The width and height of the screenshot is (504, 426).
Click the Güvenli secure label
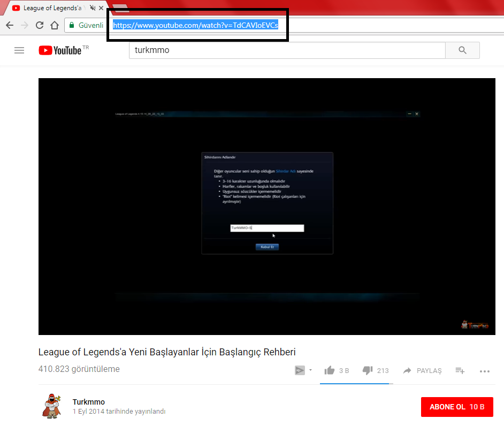[91, 25]
